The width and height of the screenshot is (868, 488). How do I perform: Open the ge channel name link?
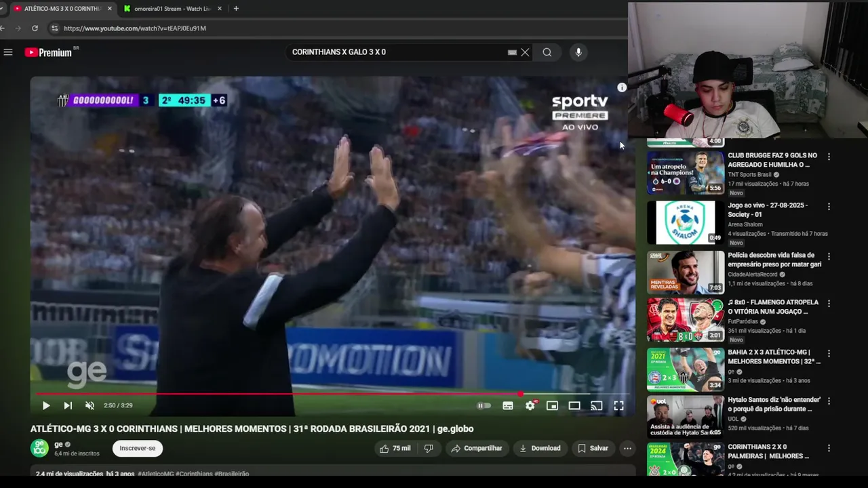(x=58, y=445)
